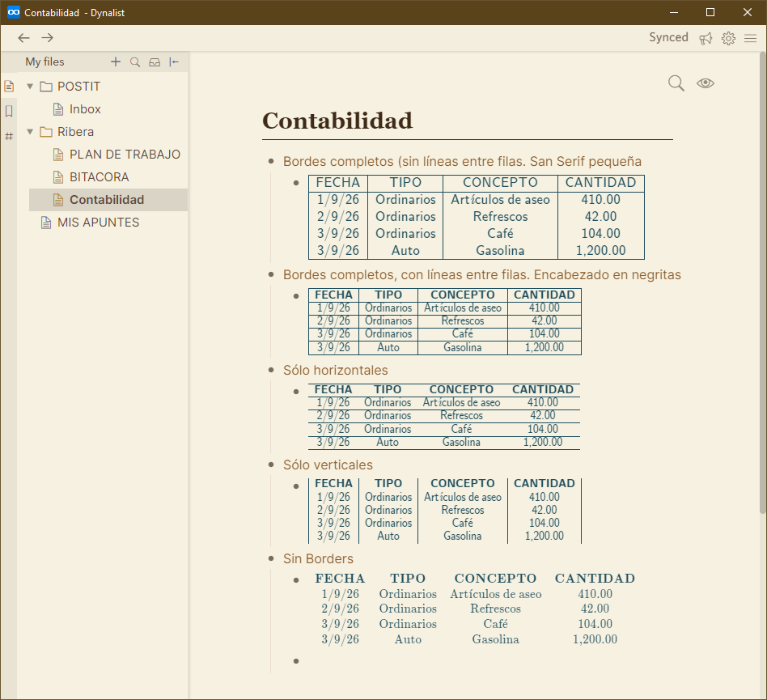Image resolution: width=767 pixels, height=700 pixels.
Task: Click the back navigation arrow
Action: point(23,38)
